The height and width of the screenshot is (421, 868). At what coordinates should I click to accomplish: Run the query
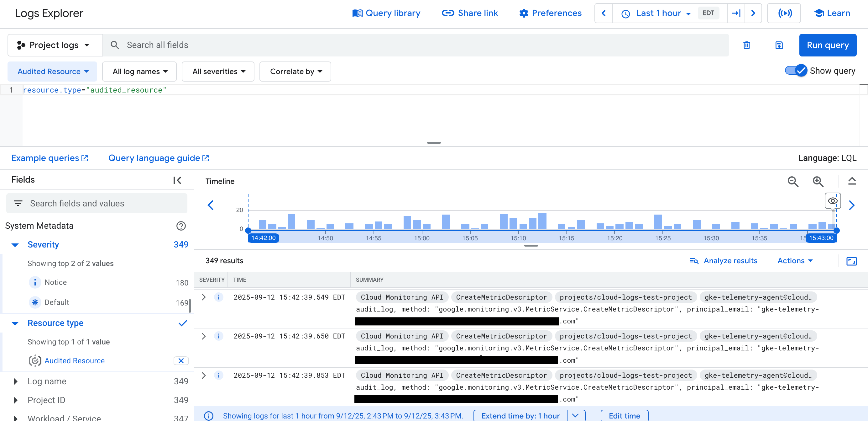coord(828,45)
